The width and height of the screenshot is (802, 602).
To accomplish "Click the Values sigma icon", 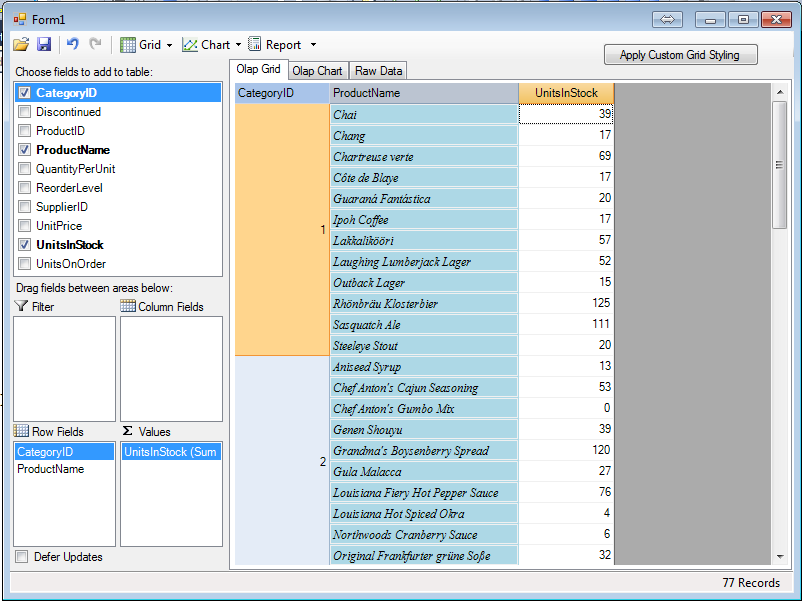I will 127,431.
